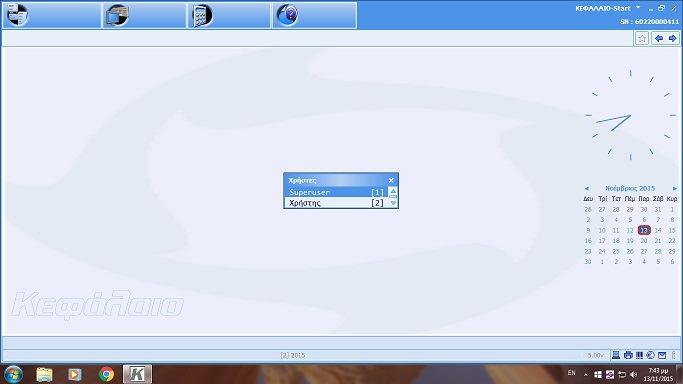Click the columns icon in the status bar
Image resolution: width=683 pixels, height=384 pixels.
point(639,355)
